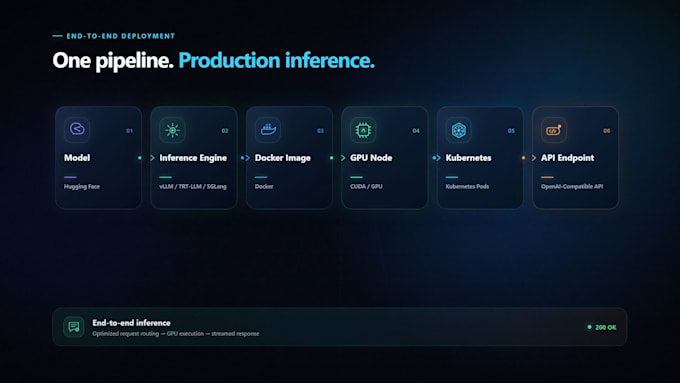Select the "GPU Node" card title

pyautogui.click(x=371, y=158)
